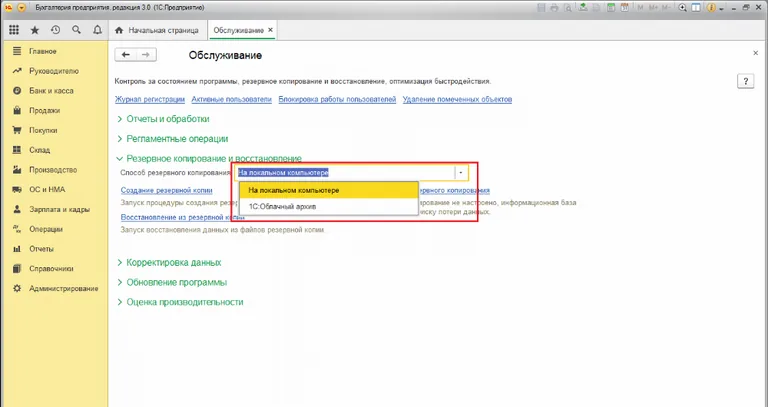This screenshot has height=407, width=768.
Task: Select На локальном компьютере from dropdown list
Action: [328, 190]
